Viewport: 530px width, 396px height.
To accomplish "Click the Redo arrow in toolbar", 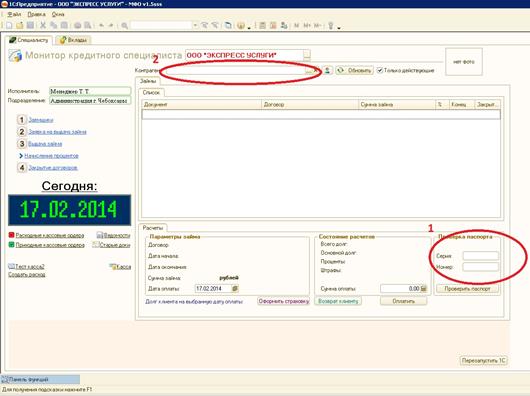I will (111, 25).
